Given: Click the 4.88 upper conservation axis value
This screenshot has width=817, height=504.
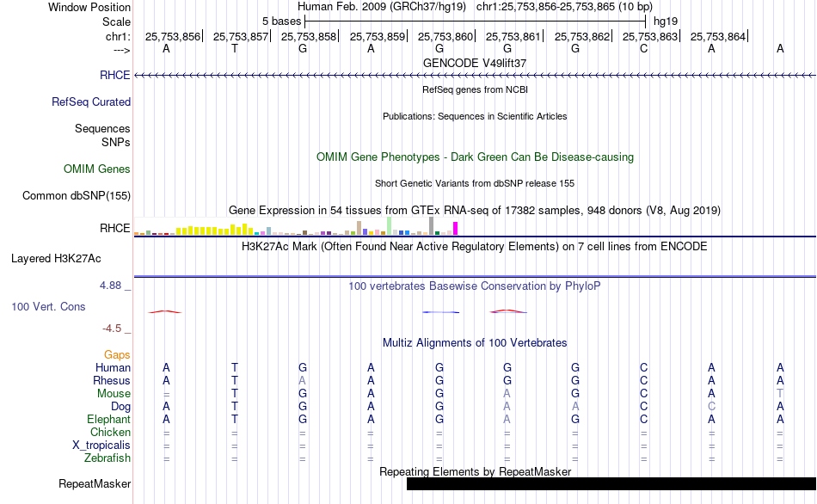Looking at the screenshot, I should tap(110, 286).
